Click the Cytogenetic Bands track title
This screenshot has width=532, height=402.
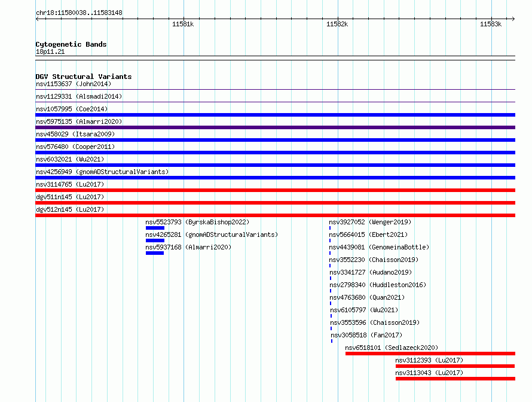71,44
